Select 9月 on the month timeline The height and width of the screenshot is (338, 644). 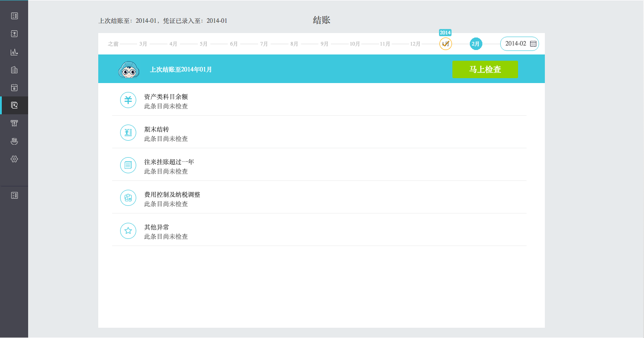[x=324, y=44]
